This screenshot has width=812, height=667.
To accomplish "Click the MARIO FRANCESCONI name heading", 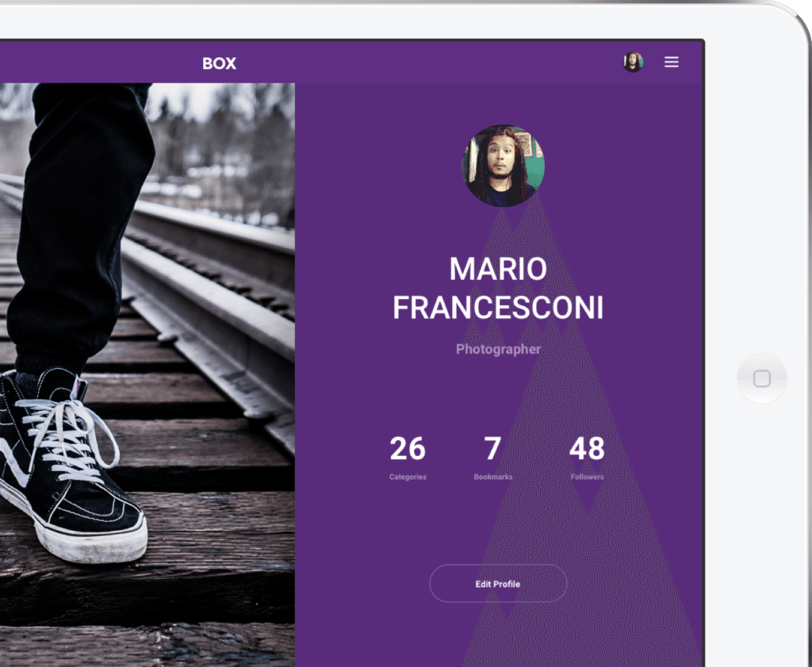I will (x=498, y=288).
